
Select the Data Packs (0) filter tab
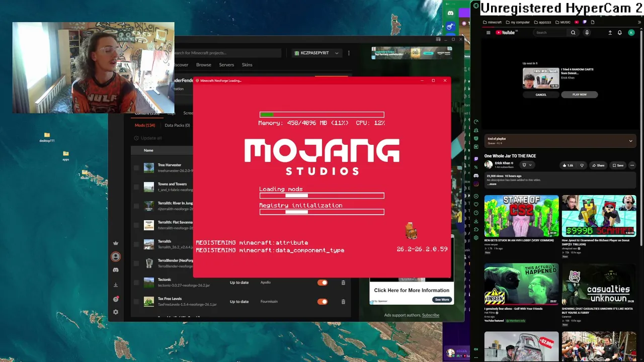click(x=178, y=125)
